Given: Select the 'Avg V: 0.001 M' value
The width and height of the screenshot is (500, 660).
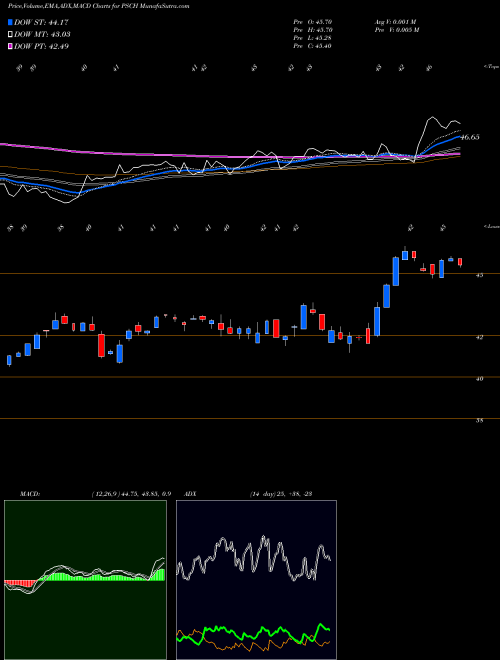Looking at the screenshot, I should coord(396,21).
